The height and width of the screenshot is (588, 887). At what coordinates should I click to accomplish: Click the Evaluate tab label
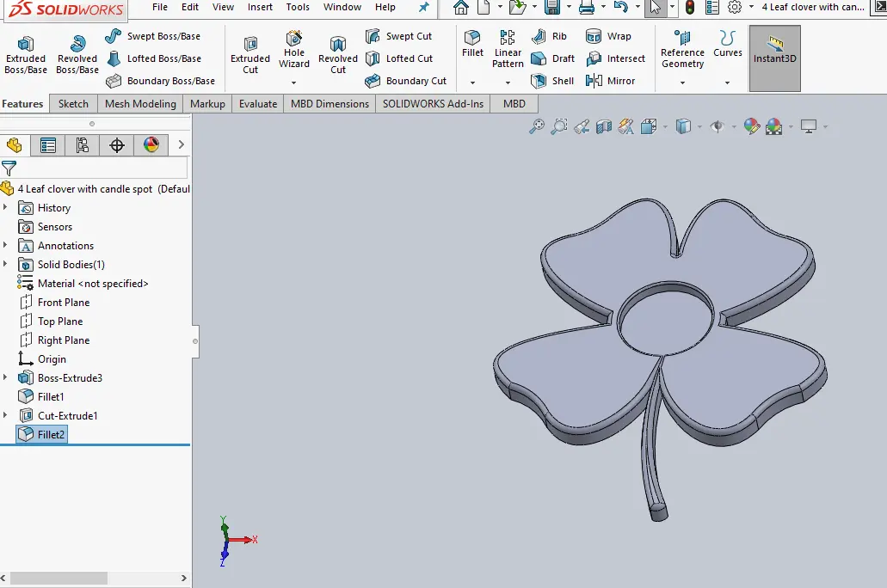click(x=257, y=103)
